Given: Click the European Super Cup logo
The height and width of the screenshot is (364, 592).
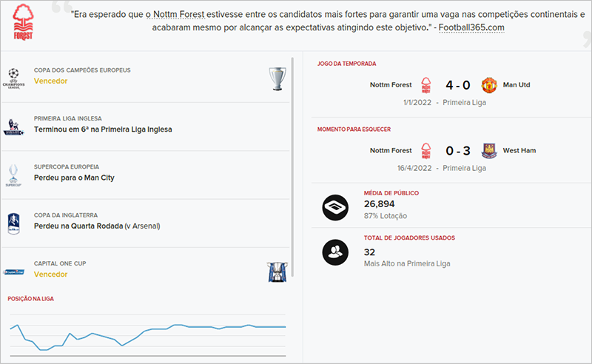Looking at the screenshot, I should tap(13, 174).
